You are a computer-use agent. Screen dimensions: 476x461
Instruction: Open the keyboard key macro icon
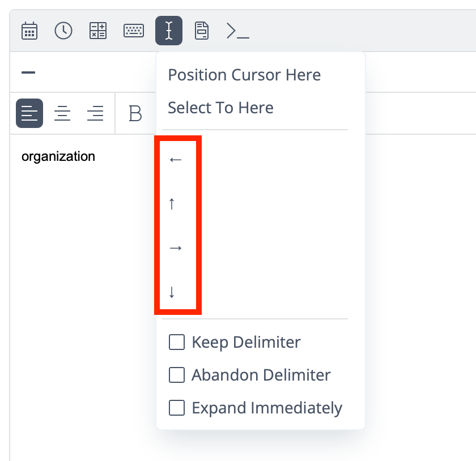(x=134, y=31)
